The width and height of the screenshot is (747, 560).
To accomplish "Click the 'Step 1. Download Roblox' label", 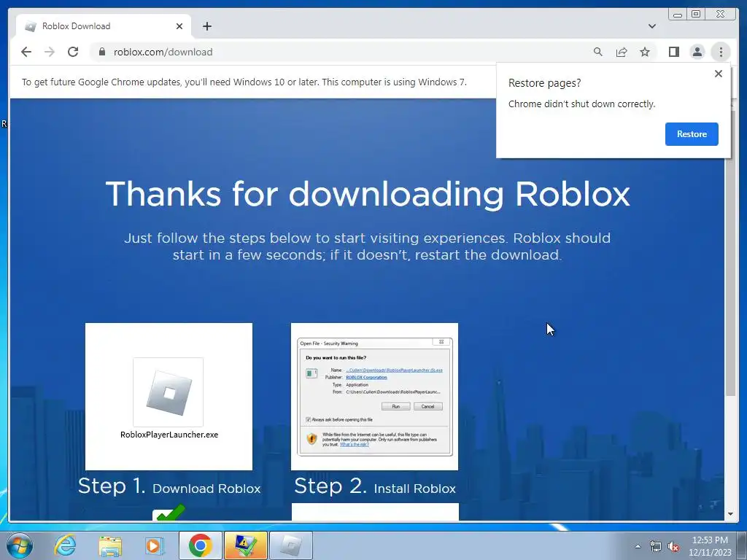I will pyautogui.click(x=169, y=486).
